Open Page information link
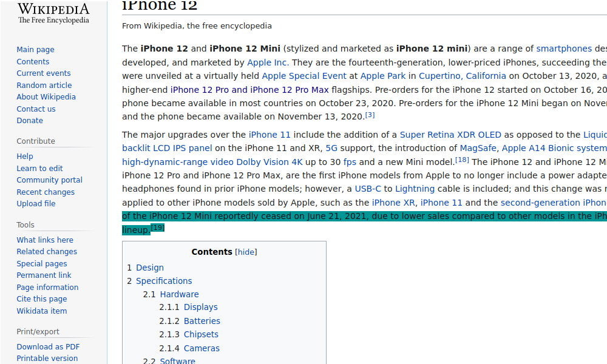 47,287
